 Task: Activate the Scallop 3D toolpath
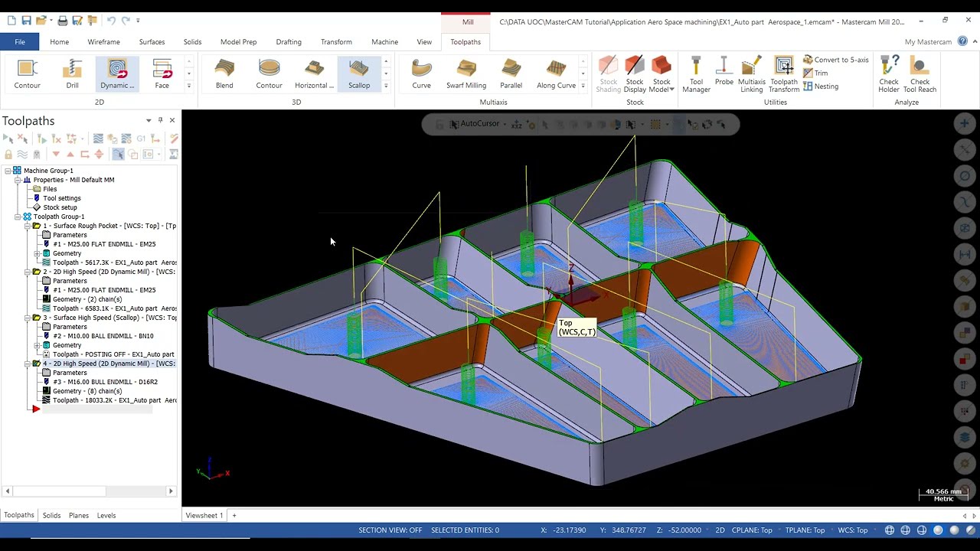click(359, 73)
